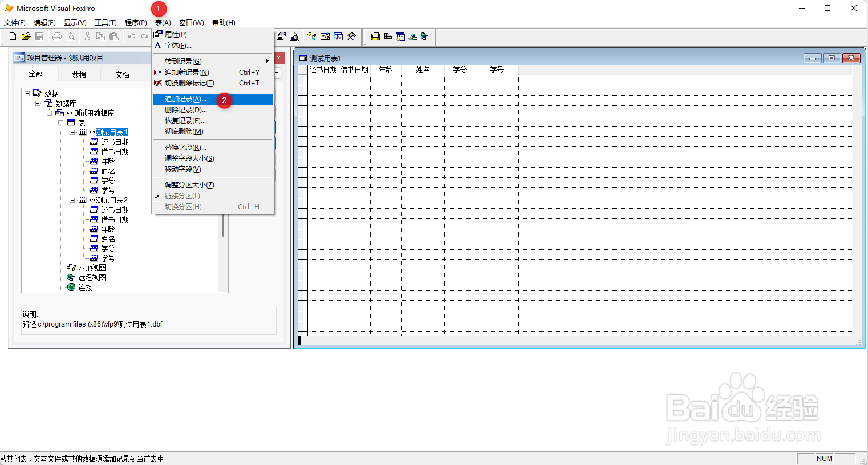
Task: Open the 文件(F) menu
Action: tap(15, 23)
